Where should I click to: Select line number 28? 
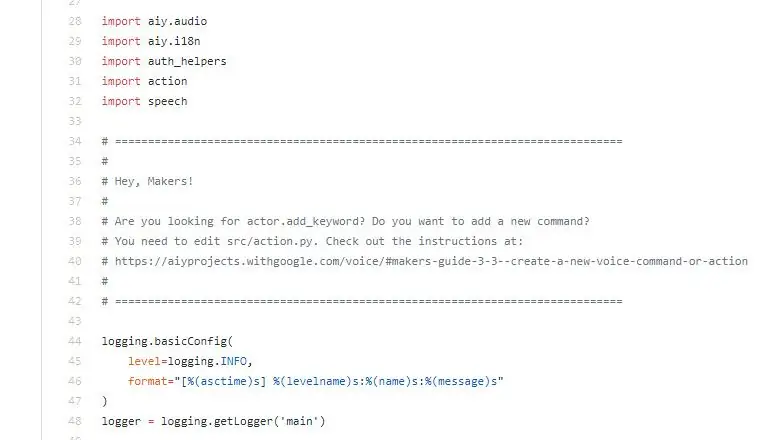(75, 21)
